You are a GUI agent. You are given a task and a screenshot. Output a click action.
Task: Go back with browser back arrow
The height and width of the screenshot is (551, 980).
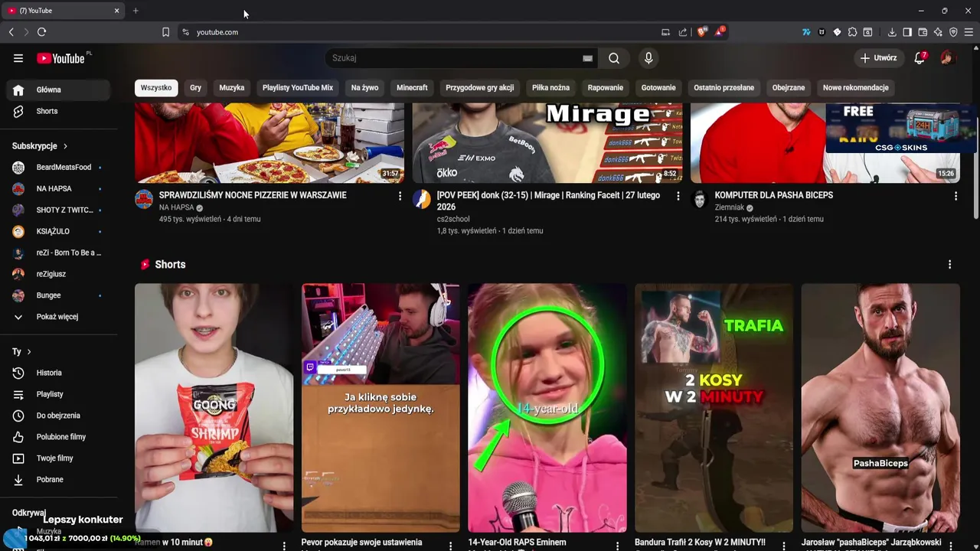pos(11,32)
